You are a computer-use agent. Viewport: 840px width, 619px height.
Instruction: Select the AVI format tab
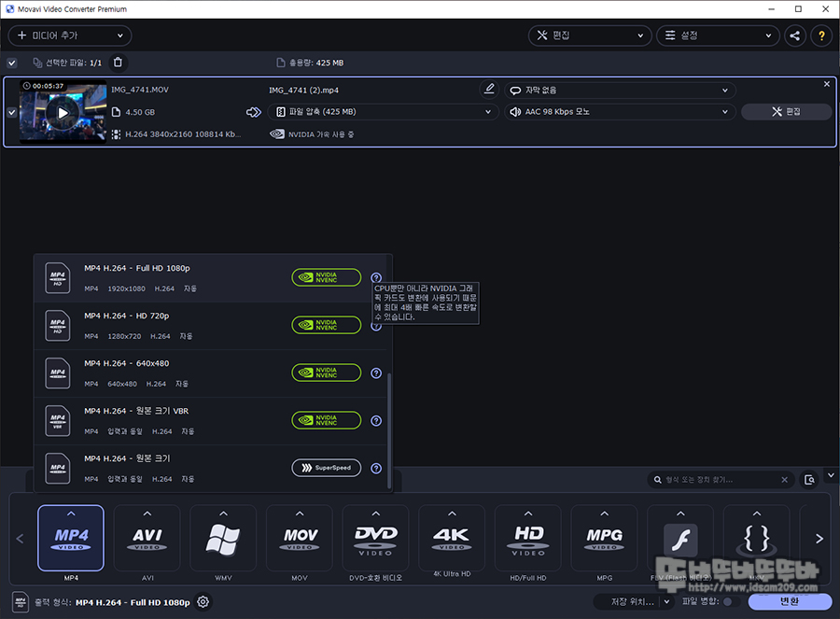pos(147,538)
